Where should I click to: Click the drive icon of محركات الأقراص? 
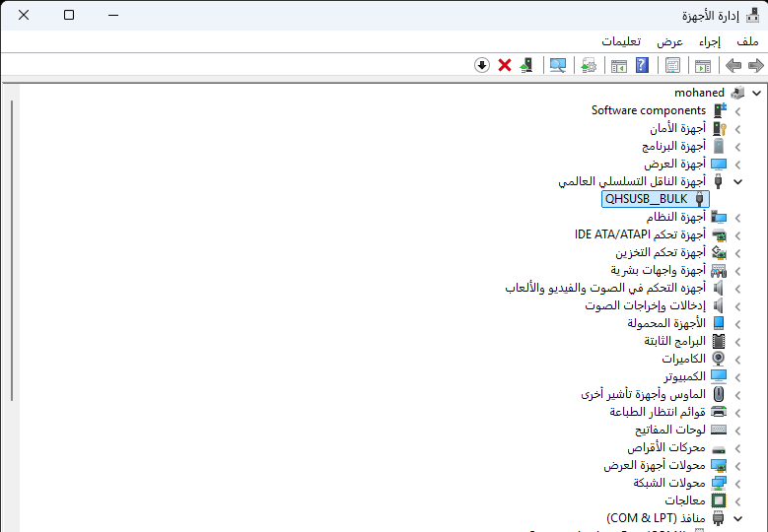tap(719, 448)
